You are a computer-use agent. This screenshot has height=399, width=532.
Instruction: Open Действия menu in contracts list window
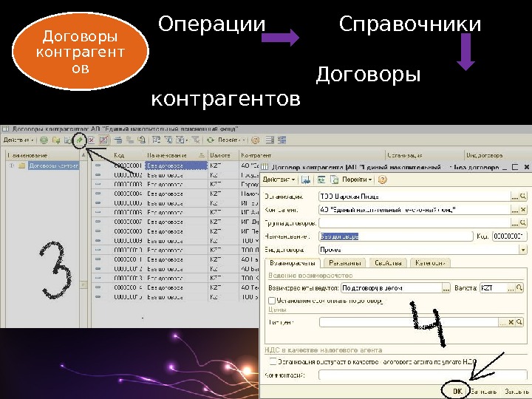tap(18, 140)
